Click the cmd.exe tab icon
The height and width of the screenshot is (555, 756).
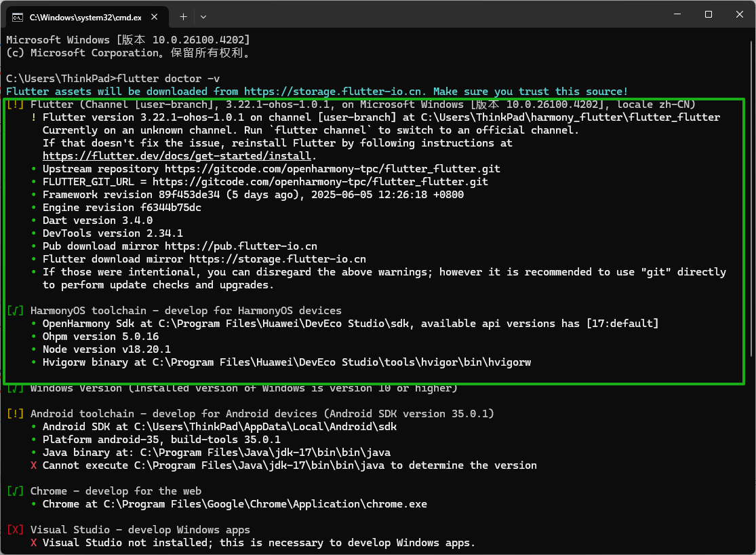pyautogui.click(x=18, y=18)
